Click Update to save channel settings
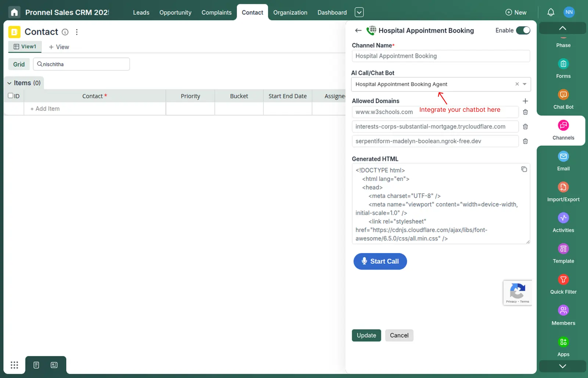Screen dimensions: 588x378 [366, 335]
